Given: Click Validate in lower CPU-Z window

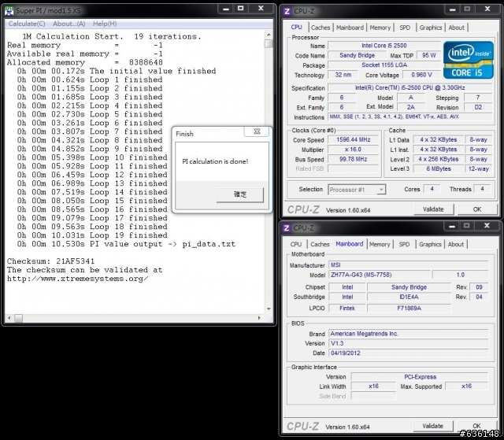Looking at the screenshot, I should click(432, 426).
